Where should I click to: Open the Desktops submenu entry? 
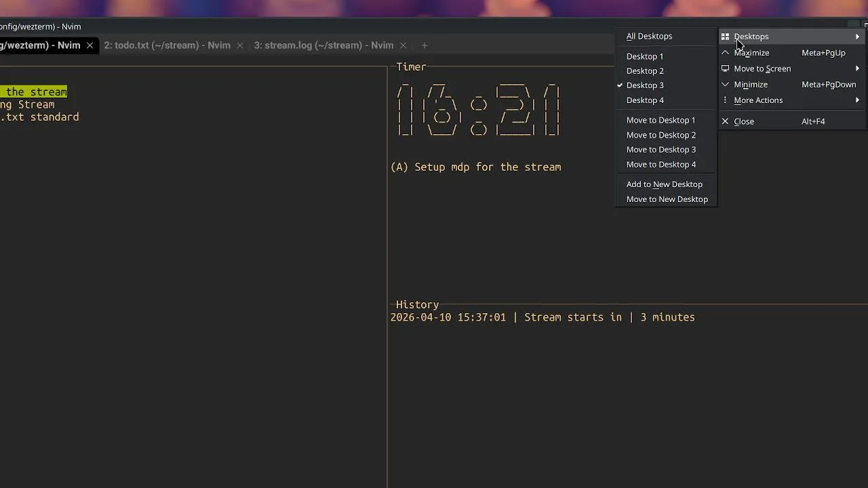point(792,37)
